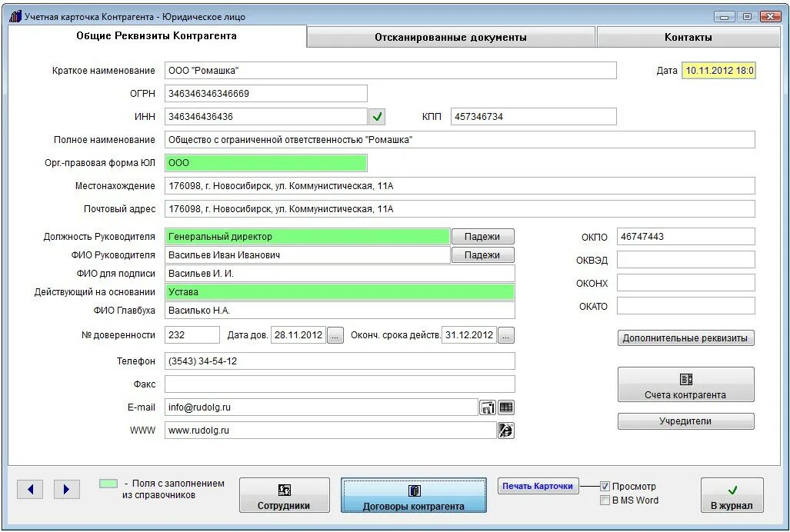Click the empty ОКВЭД field
This screenshot has width=790, height=532.
pyautogui.click(x=685, y=260)
